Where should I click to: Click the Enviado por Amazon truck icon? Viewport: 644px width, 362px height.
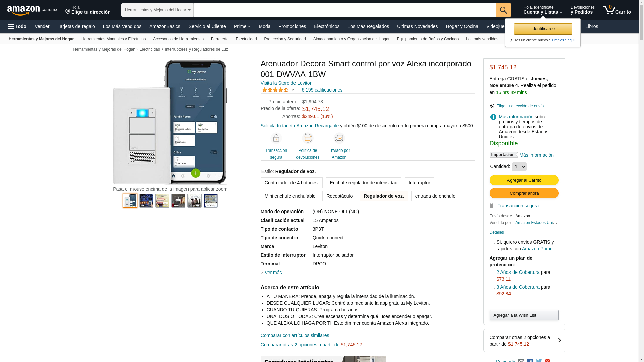pyautogui.click(x=339, y=138)
